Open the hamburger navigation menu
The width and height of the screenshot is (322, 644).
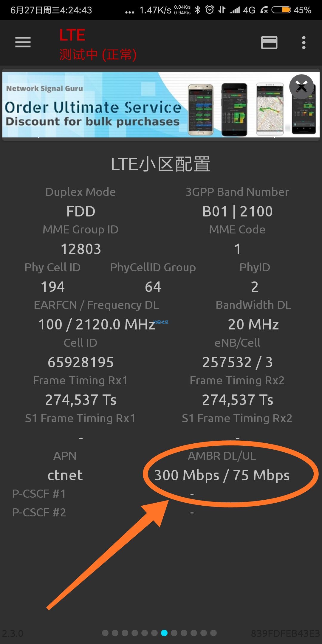pos(23,42)
